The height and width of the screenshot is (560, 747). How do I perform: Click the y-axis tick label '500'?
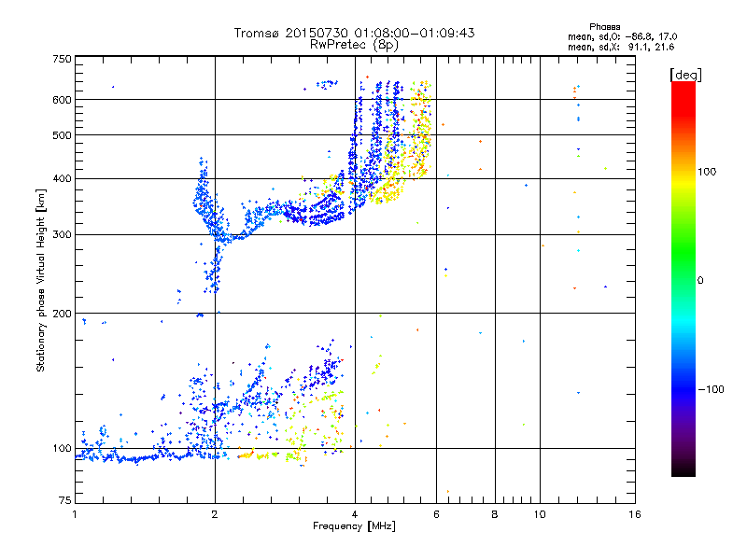click(62, 135)
